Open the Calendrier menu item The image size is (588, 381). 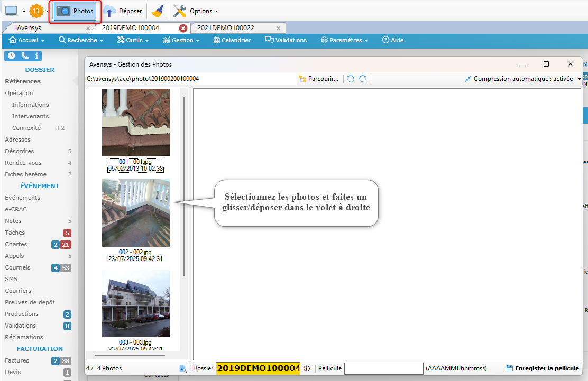coord(232,40)
